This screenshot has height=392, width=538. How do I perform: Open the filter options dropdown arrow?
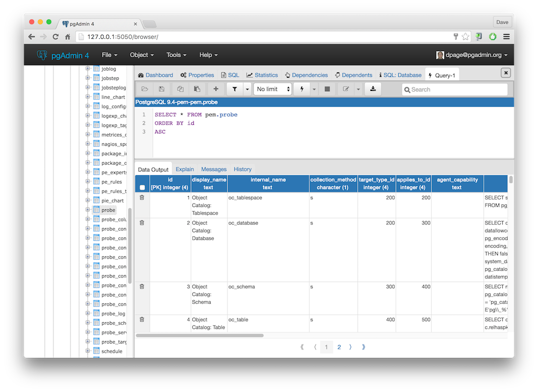click(x=247, y=89)
